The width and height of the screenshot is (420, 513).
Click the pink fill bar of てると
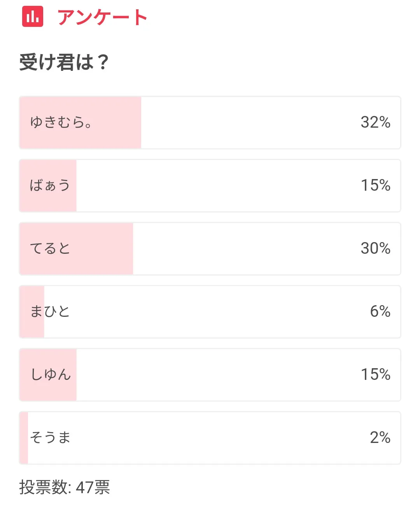coord(77,249)
